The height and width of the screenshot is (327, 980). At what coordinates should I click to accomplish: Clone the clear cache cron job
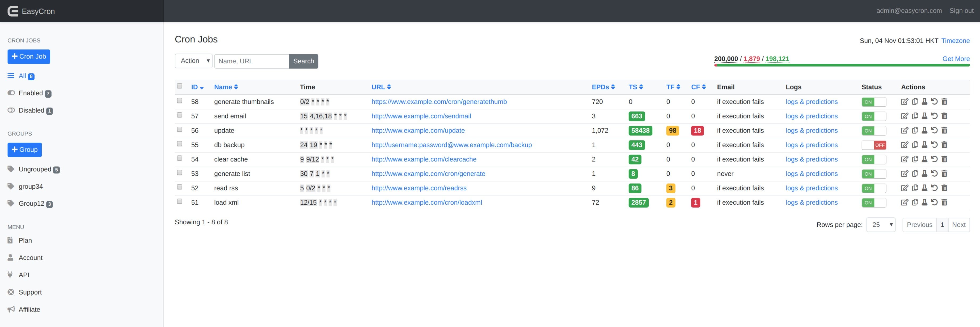point(915,159)
